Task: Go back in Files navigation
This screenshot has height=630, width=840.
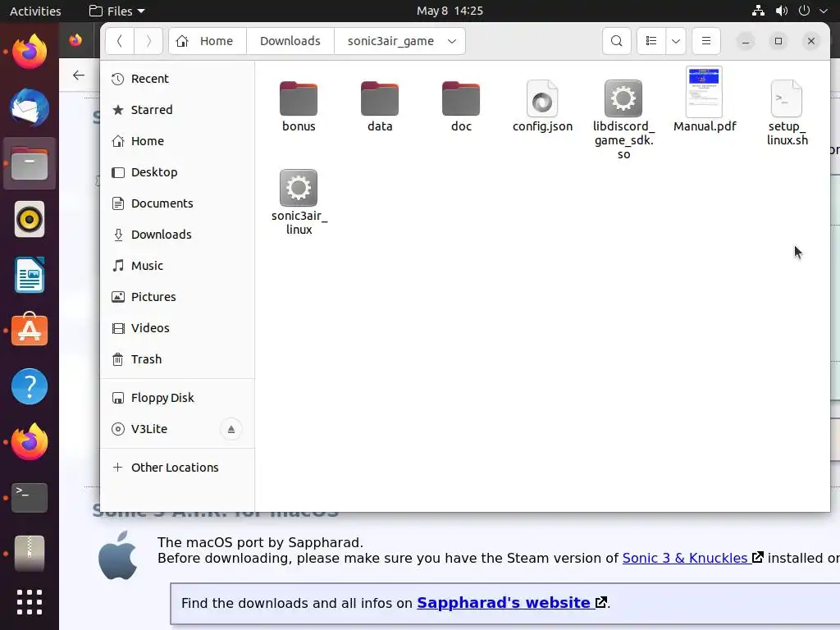Action: 120,41
